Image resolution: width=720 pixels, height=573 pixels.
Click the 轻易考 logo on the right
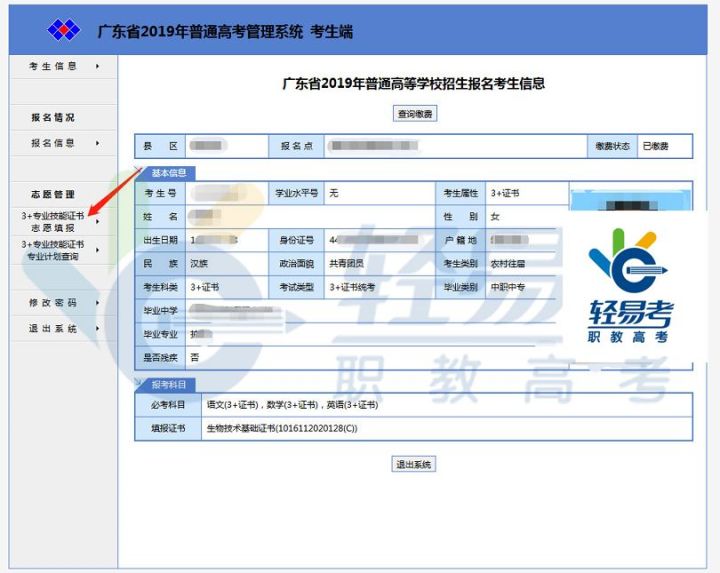tap(629, 286)
